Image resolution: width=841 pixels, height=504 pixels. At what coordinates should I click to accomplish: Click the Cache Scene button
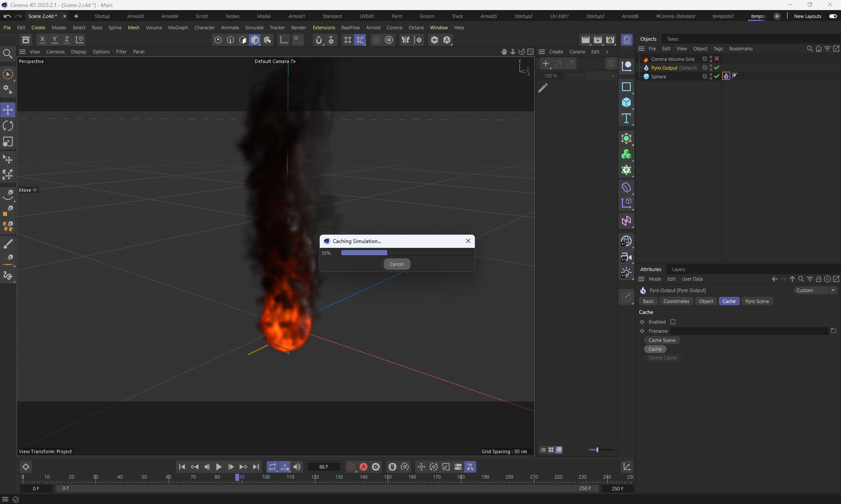tap(662, 340)
